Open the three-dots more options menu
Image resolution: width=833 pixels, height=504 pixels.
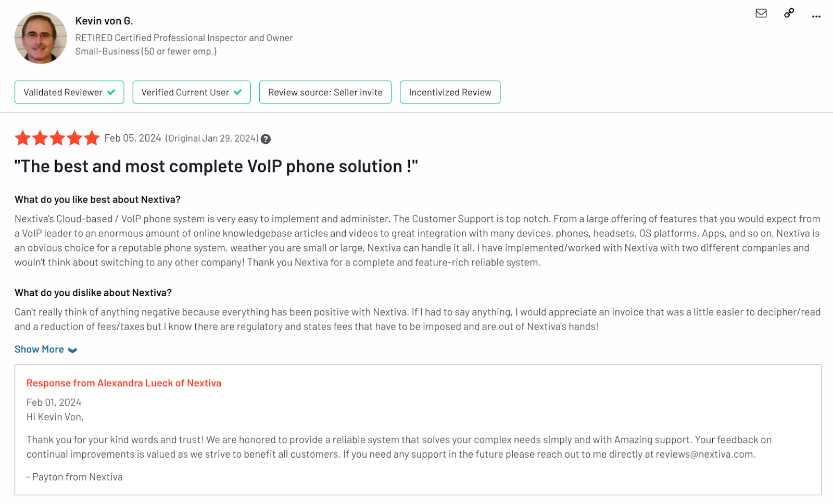pos(816,17)
